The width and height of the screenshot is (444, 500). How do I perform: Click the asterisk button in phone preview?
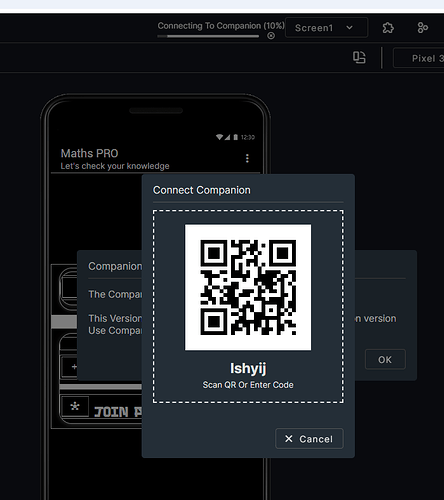75,407
